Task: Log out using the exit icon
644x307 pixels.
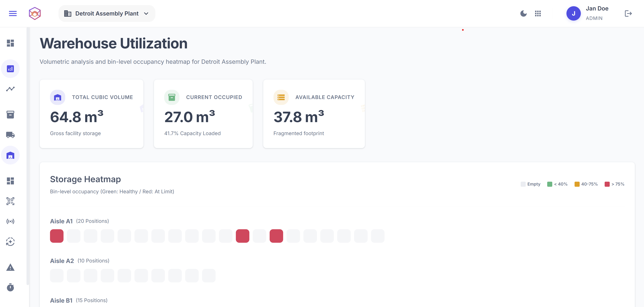Action: point(628,13)
